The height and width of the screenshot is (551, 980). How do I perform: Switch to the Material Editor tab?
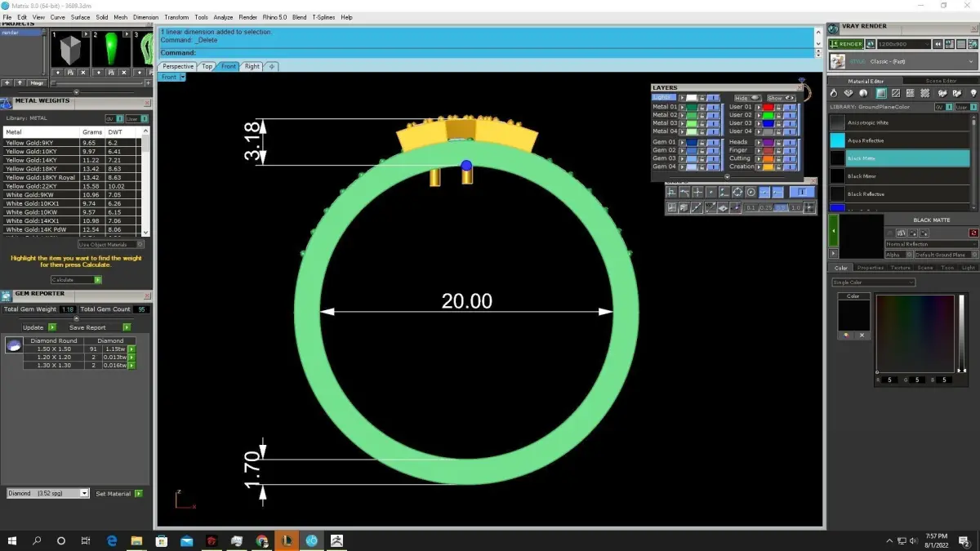pos(866,81)
